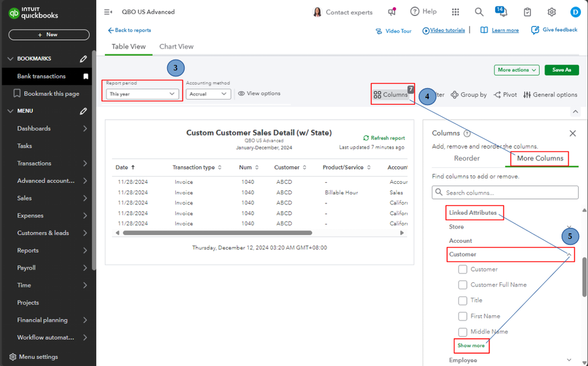Expand the Sales menu arrow
The height and width of the screenshot is (366, 588).
point(85,198)
